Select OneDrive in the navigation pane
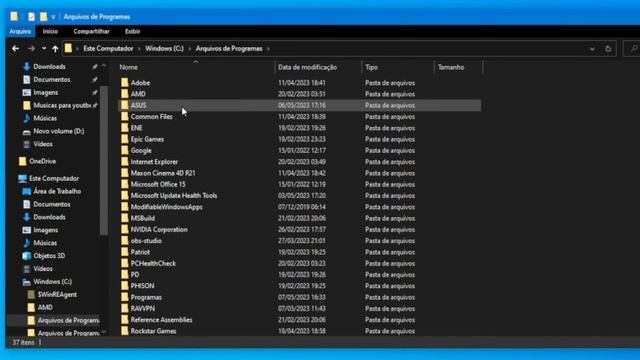Screen dimensions: 640x360 [42, 161]
